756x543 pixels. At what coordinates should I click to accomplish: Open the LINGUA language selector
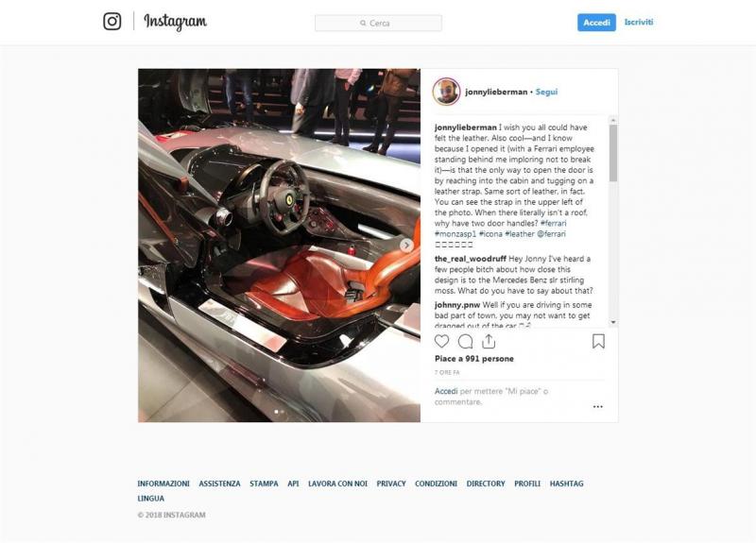click(151, 499)
